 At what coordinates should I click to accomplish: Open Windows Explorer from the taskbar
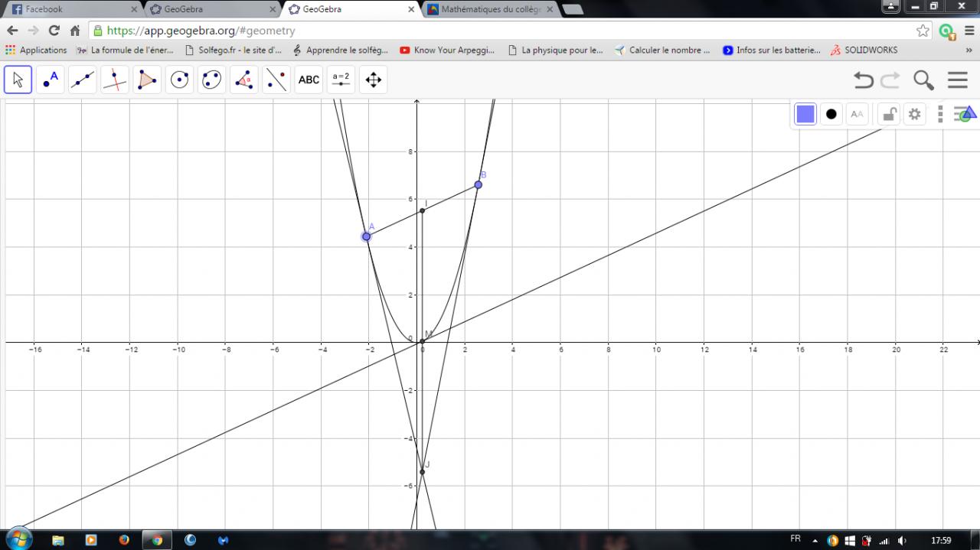point(58,540)
